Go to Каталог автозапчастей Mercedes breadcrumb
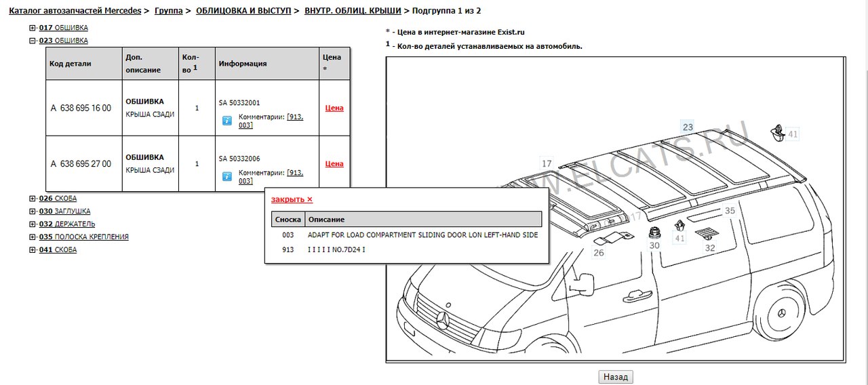868x385 pixels. (75, 11)
